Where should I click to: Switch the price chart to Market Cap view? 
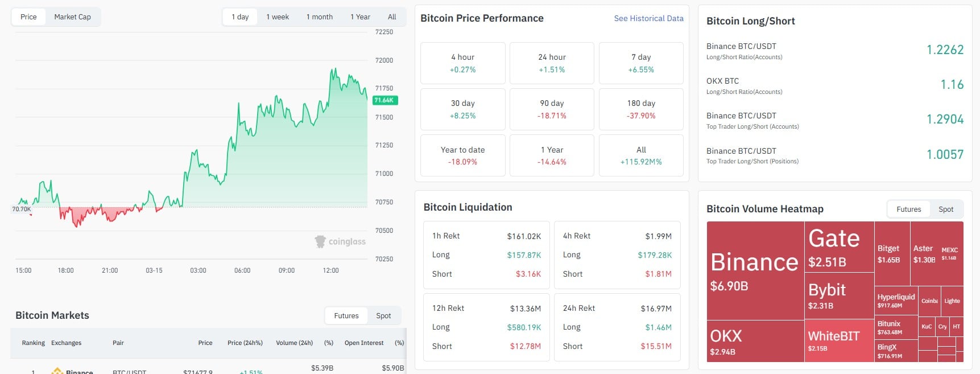(x=73, y=17)
